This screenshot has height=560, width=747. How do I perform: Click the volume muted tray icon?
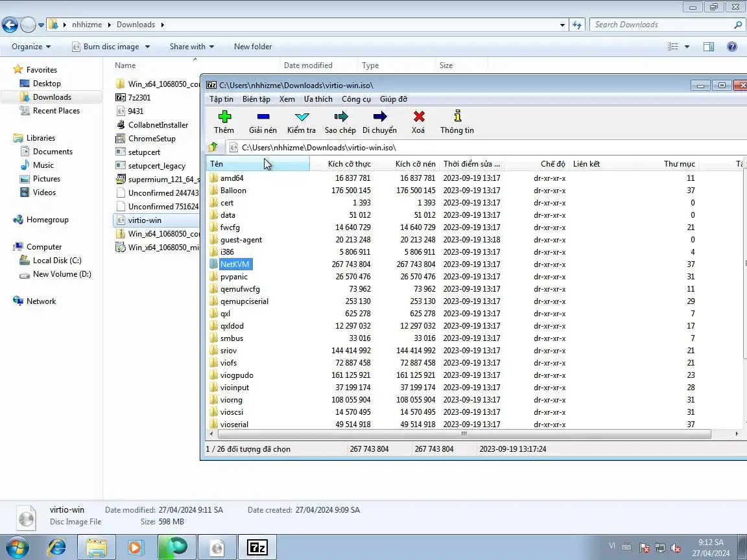click(676, 548)
